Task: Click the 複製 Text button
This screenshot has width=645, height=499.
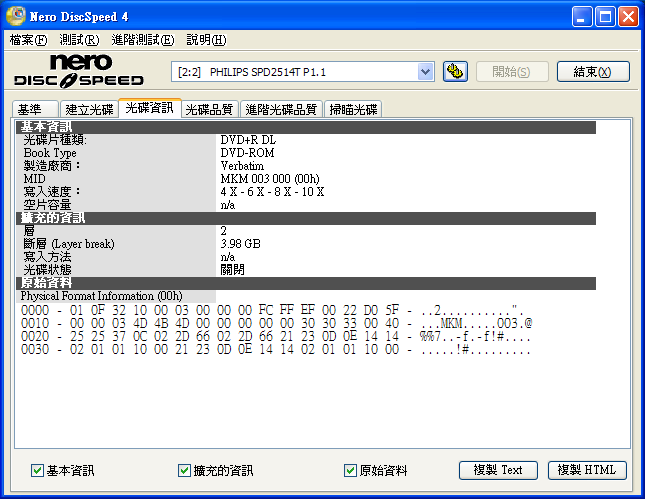Action: tap(498, 470)
